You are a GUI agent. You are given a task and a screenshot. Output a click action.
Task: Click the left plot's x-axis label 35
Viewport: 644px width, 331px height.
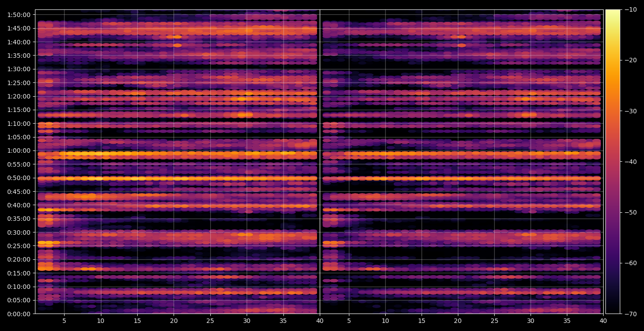pos(283,321)
